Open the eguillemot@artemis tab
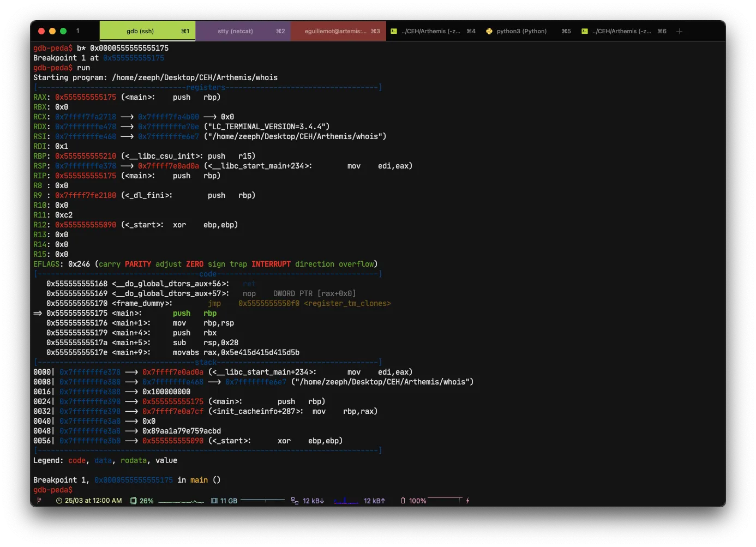The image size is (756, 547). pyautogui.click(x=335, y=31)
